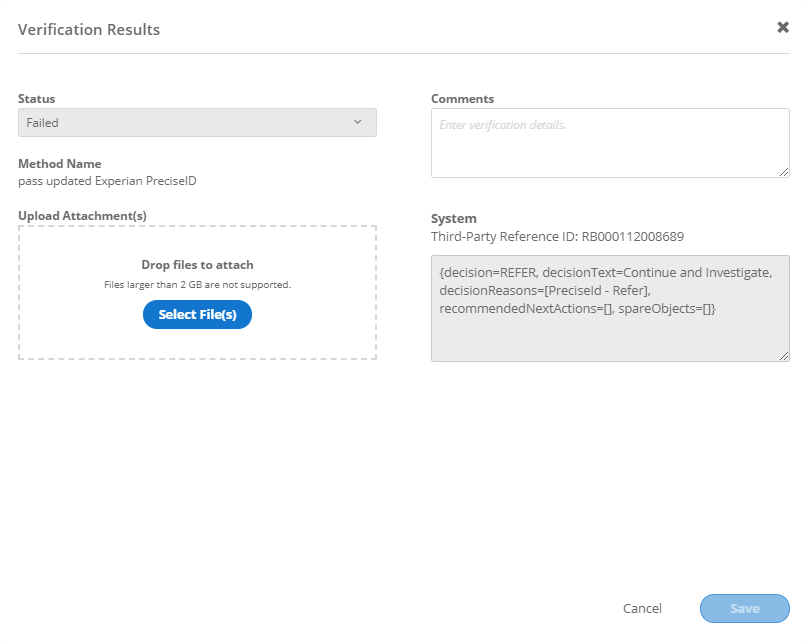Click the System decision response text area
Viewport: 808px width, 641px height.
click(609, 306)
